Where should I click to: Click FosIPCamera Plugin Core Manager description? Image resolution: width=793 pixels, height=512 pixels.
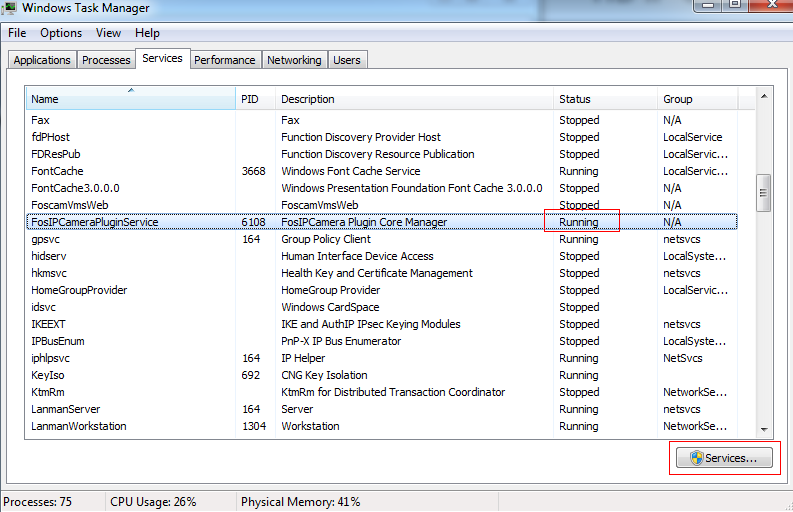pyautogui.click(x=364, y=222)
